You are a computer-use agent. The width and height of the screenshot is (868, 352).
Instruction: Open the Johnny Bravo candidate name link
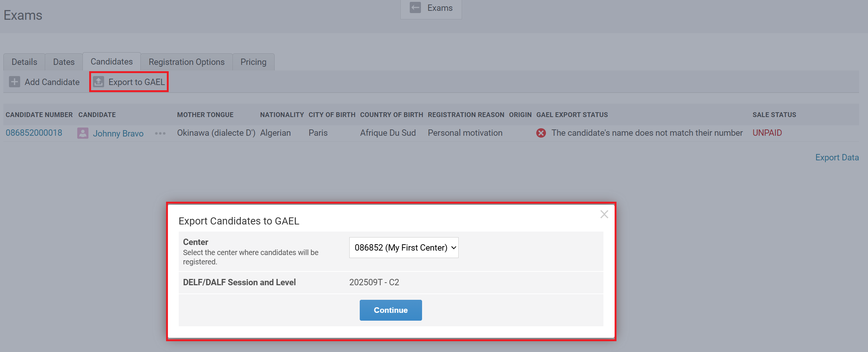pos(118,133)
